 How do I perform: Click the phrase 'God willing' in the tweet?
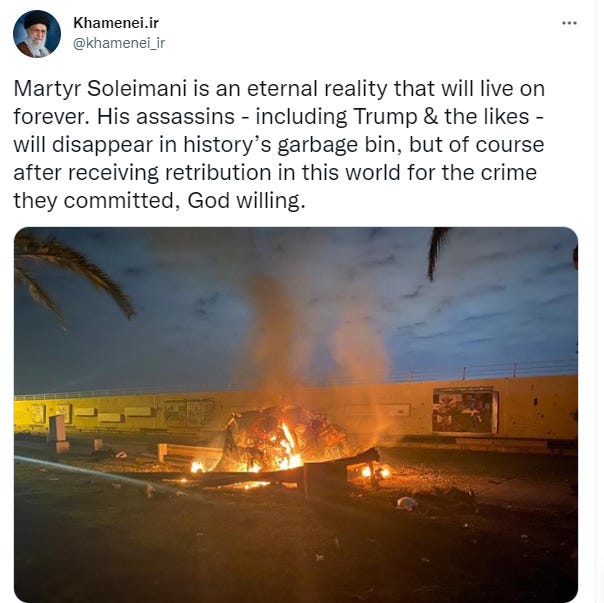[243, 200]
